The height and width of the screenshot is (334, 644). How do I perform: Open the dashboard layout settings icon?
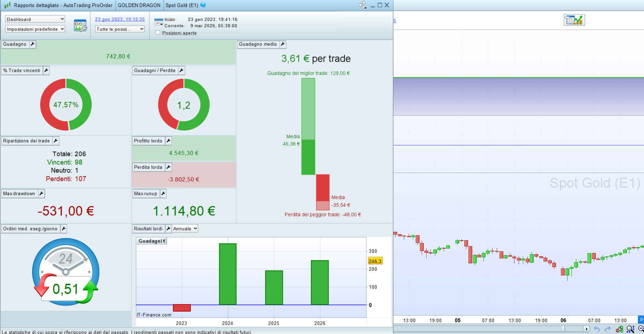80,26
